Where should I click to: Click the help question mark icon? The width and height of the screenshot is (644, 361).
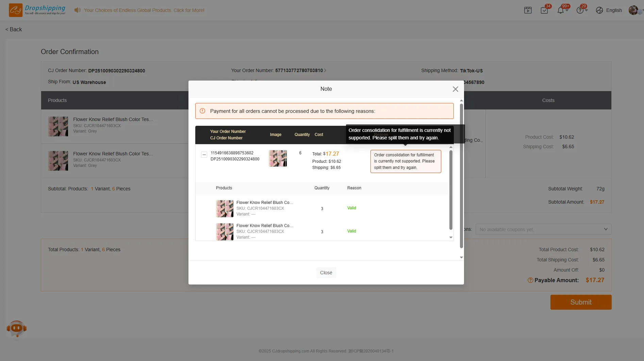[x=580, y=10]
